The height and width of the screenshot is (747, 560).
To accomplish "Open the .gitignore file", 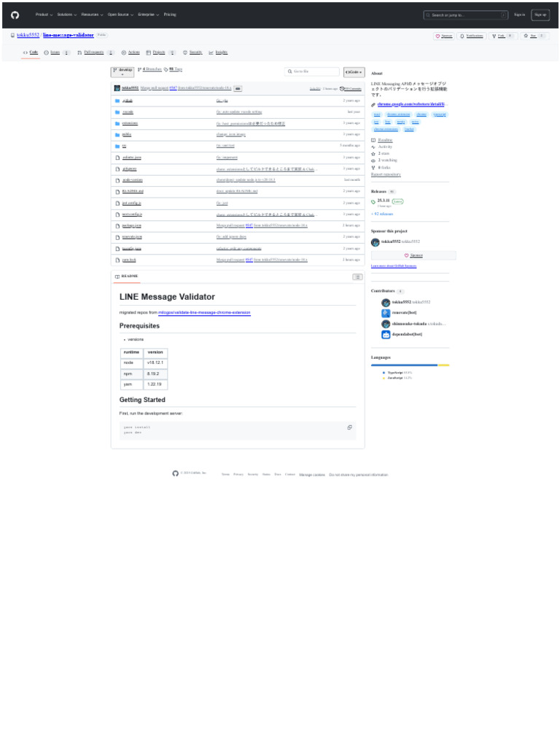I will [x=129, y=169].
